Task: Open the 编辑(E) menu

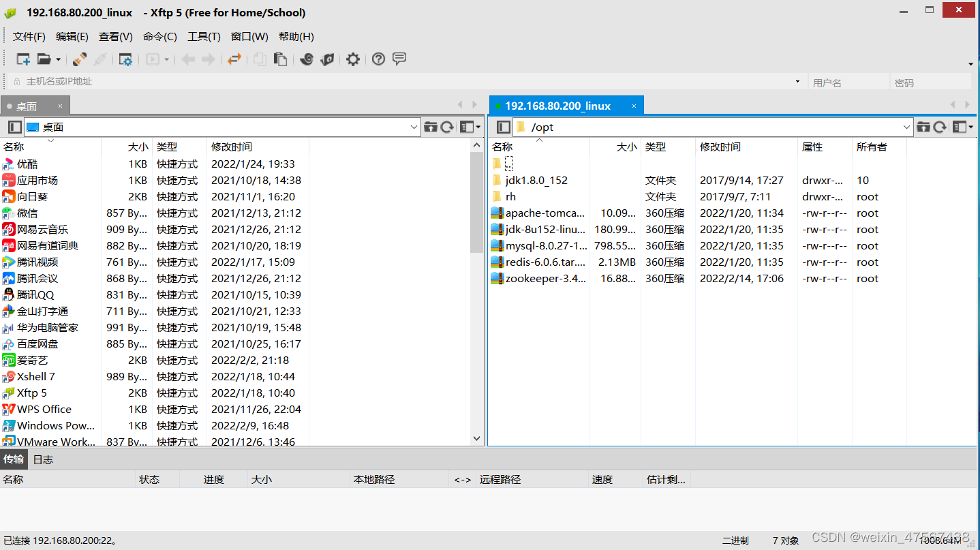Action: pyautogui.click(x=72, y=37)
